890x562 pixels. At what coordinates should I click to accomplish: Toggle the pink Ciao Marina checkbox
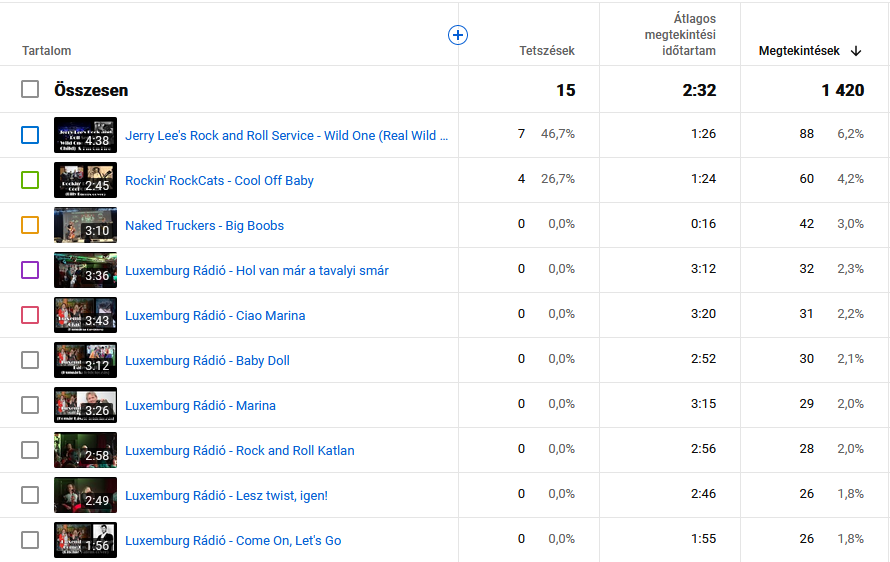pyautogui.click(x=30, y=315)
